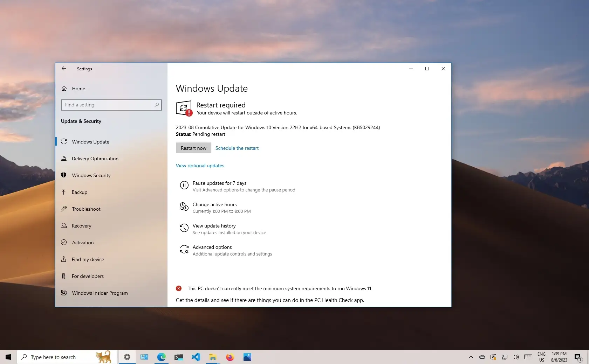
Task: Open View optional updates link
Action: 200,166
